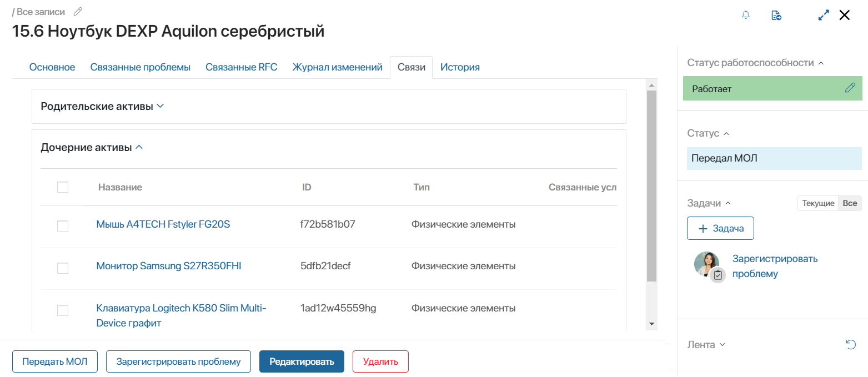Tick the select-all checkbox in table header
This screenshot has width=868, height=377.
point(63,187)
